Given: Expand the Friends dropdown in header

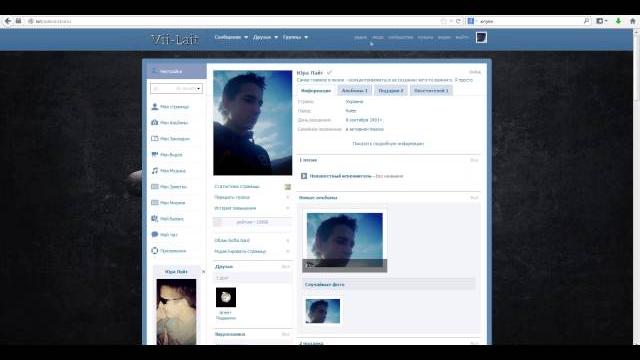Looking at the screenshot, I should 265,37.
